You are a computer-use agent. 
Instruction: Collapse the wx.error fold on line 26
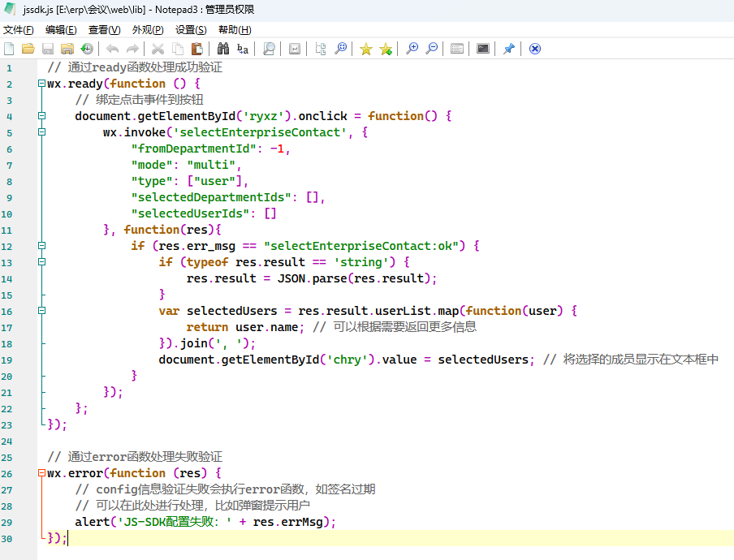(x=41, y=472)
